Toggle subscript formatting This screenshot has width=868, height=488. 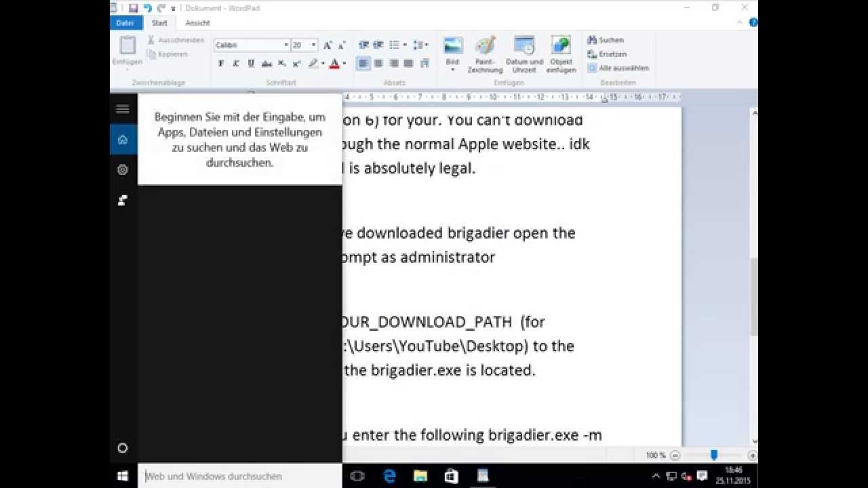pos(282,64)
